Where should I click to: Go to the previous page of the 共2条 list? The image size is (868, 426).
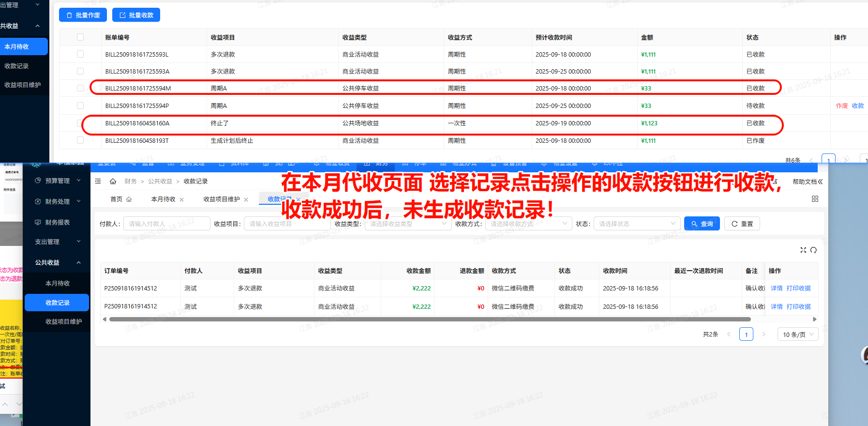point(729,335)
